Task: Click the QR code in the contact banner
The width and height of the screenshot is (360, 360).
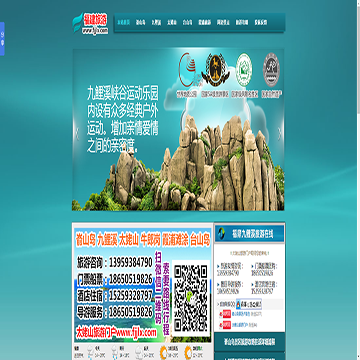Action: (x=191, y=298)
